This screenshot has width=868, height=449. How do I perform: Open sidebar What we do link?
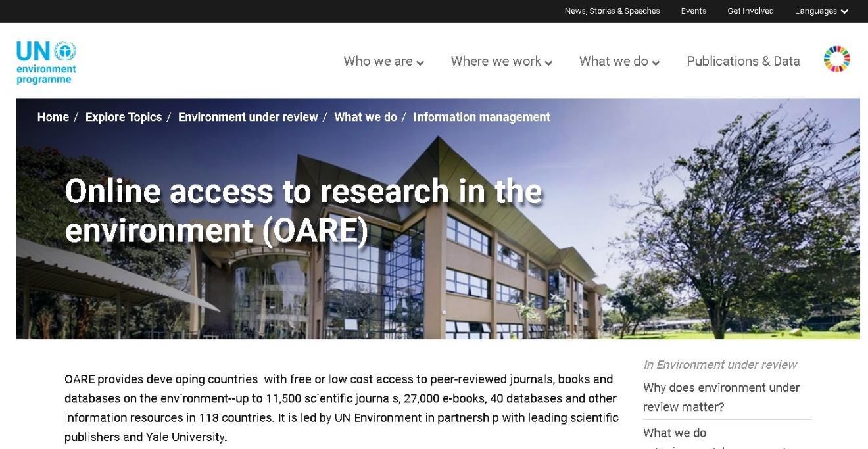click(x=675, y=433)
